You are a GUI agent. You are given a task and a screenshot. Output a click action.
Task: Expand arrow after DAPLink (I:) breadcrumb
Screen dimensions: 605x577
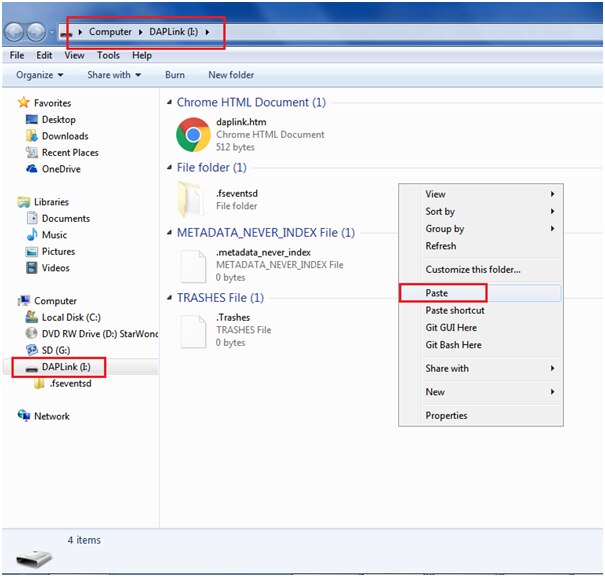click(207, 32)
